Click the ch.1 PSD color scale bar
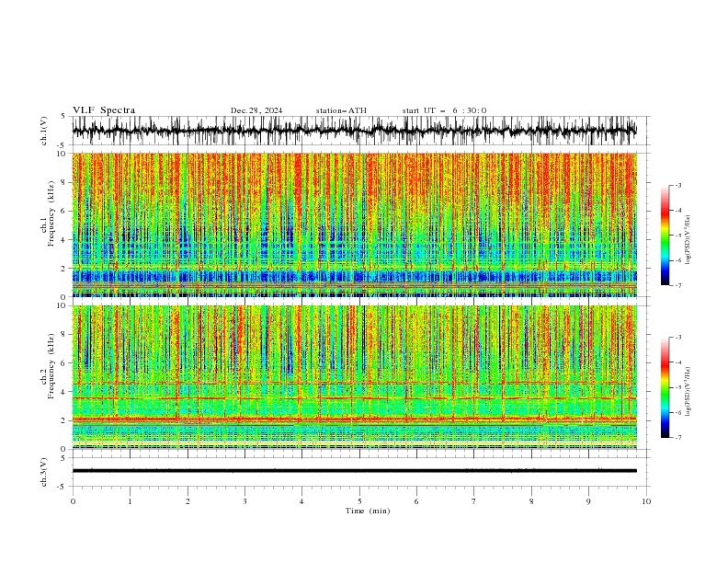Viewport: 728px width, 563px height. [665, 236]
